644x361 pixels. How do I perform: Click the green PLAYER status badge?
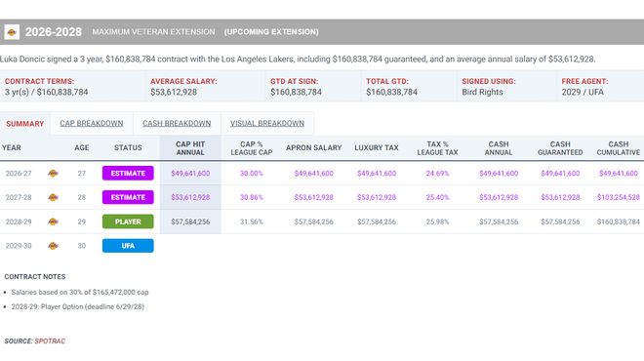[x=128, y=221]
